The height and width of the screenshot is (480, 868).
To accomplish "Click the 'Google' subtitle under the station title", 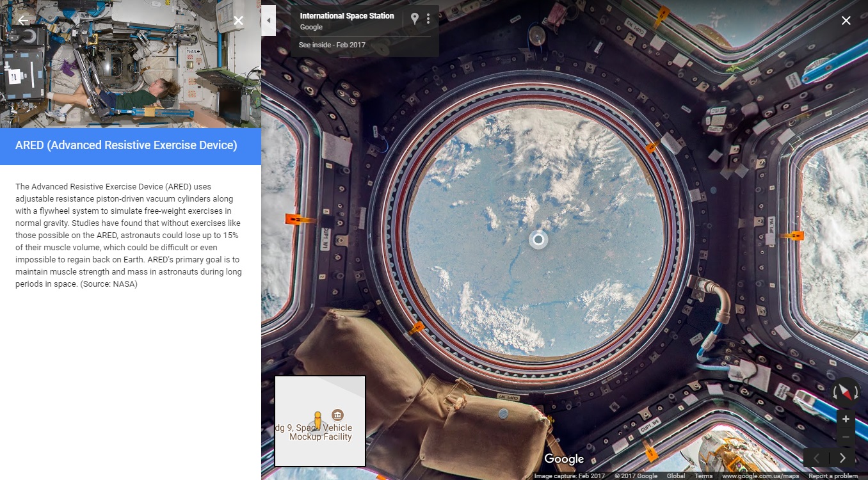I will (x=311, y=27).
